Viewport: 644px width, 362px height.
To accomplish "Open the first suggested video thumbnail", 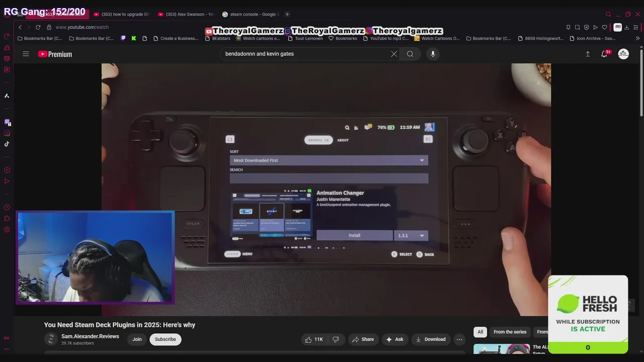I will click(x=502, y=349).
